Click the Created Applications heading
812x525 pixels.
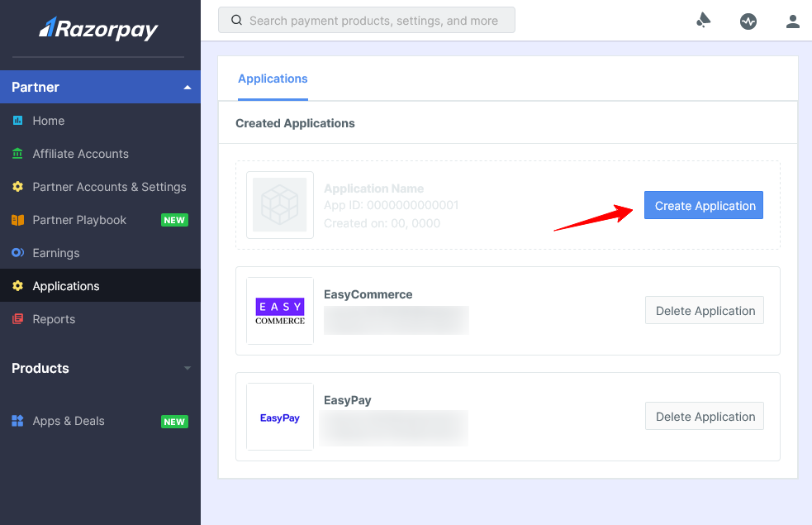tap(295, 123)
